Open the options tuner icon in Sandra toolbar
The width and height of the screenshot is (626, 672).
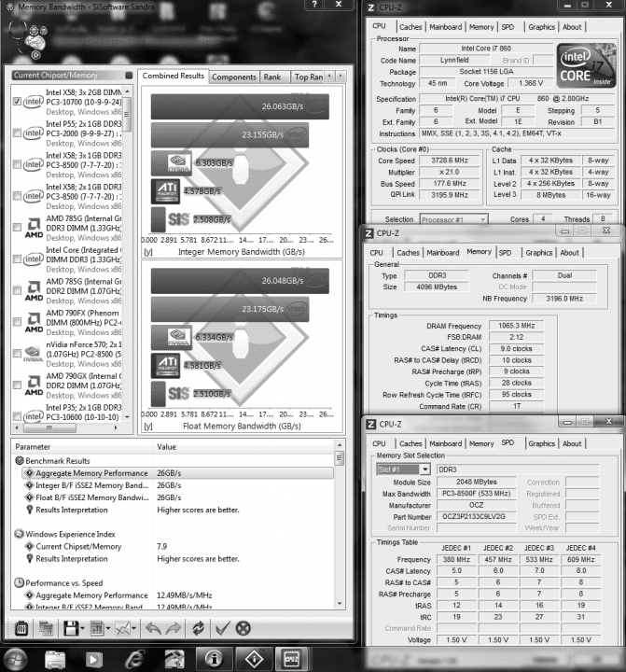click(21, 629)
